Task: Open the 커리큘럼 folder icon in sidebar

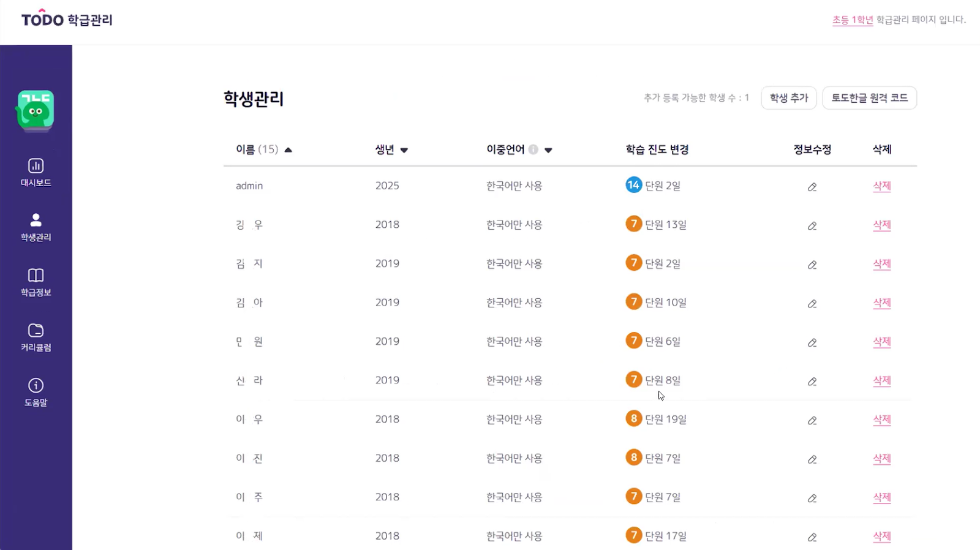Action: coord(36,331)
